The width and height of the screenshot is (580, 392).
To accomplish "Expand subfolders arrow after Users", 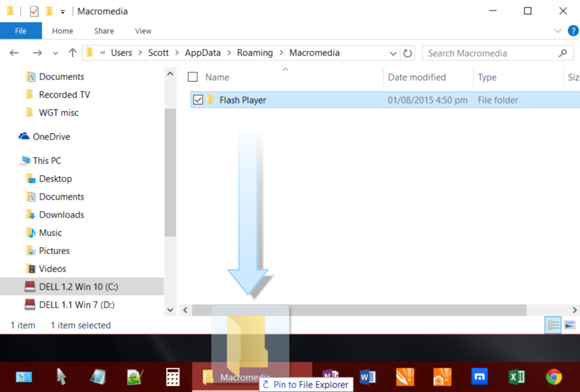I will tap(140, 53).
